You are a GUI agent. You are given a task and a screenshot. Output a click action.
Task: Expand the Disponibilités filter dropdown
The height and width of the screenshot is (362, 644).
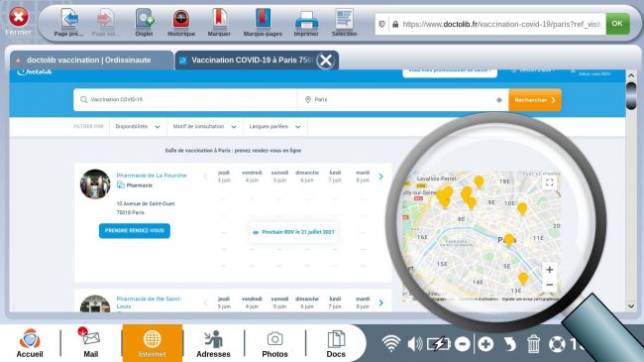(x=138, y=127)
